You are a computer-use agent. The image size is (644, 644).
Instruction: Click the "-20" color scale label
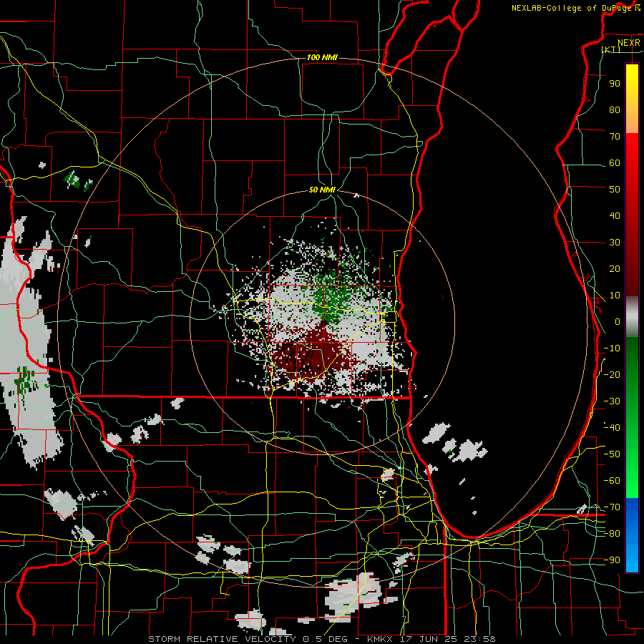coord(612,374)
